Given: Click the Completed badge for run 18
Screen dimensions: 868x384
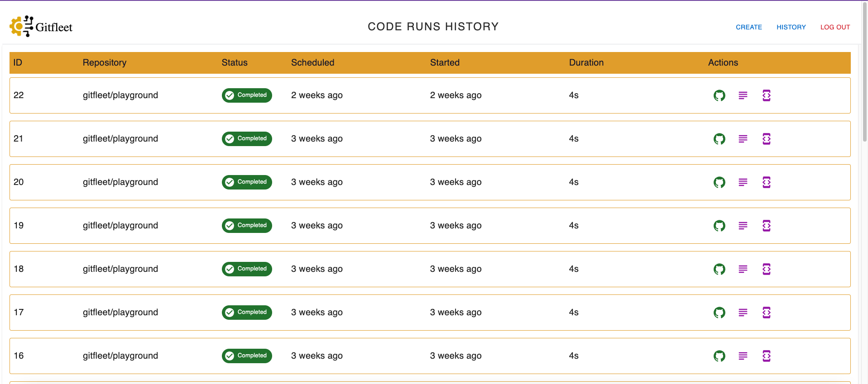Looking at the screenshot, I should tap(247, 269).
